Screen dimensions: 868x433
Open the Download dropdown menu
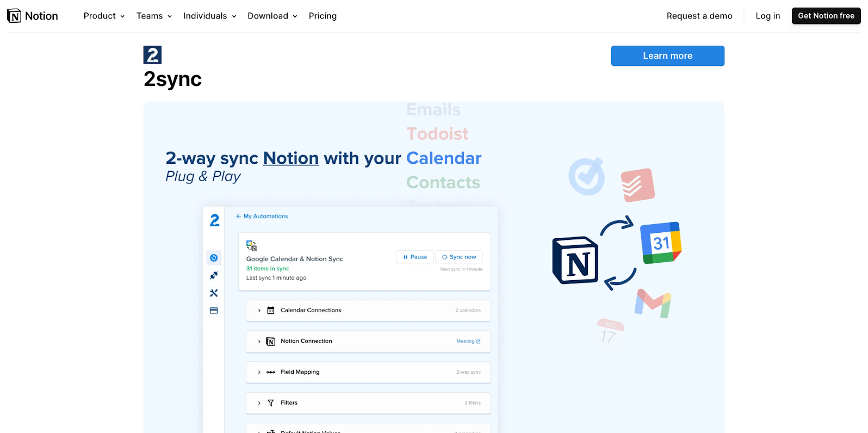(x=272, y=16)
